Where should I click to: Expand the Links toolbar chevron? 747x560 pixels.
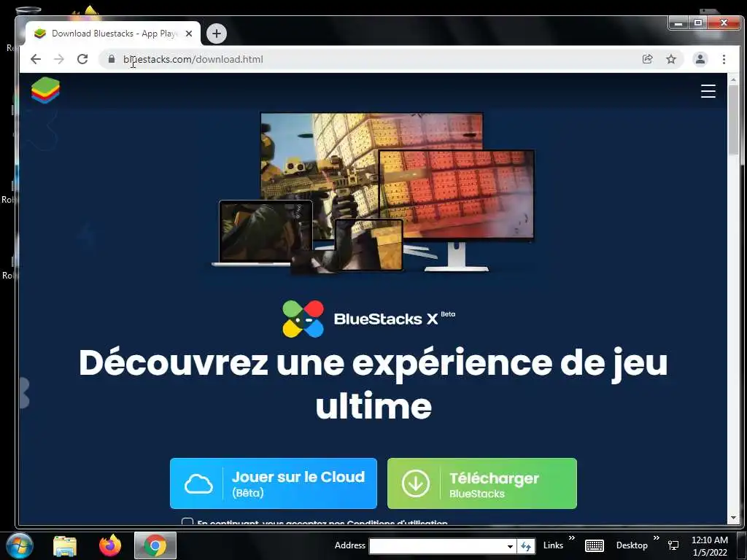pos(572,538)
